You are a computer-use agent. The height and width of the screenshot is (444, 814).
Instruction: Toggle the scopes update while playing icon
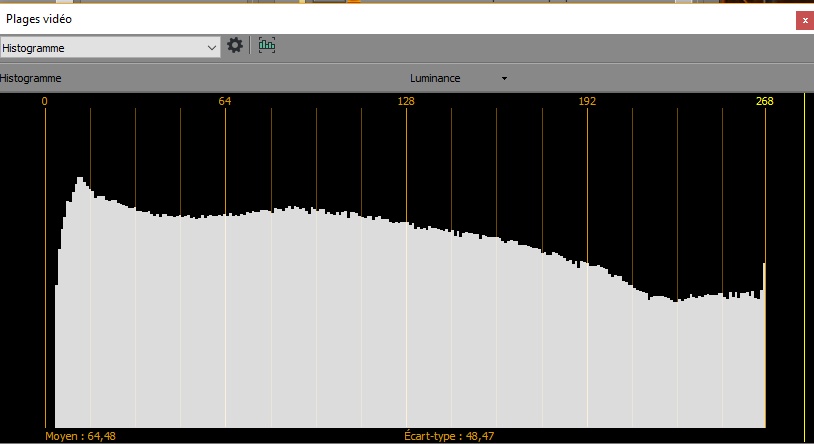pos(267,46)
